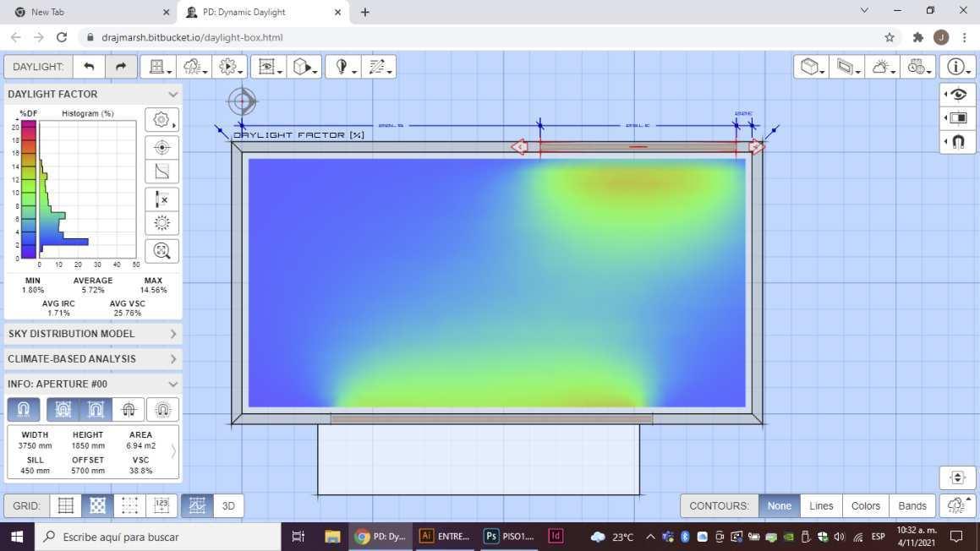This screenshot has width=980, height=551.
Task: Select the numeric 123 values grid mode
Action: pyautogui.click(x=162, y=506)
